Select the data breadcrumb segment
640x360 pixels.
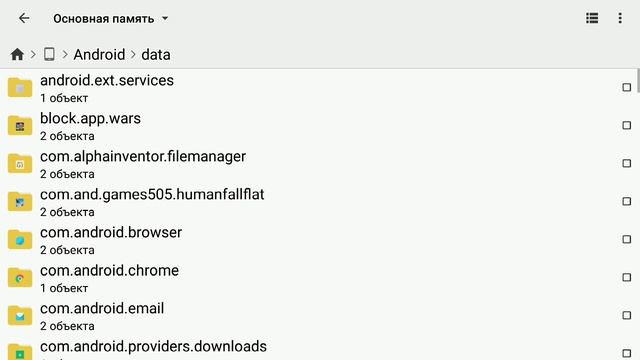click(156, 54)
